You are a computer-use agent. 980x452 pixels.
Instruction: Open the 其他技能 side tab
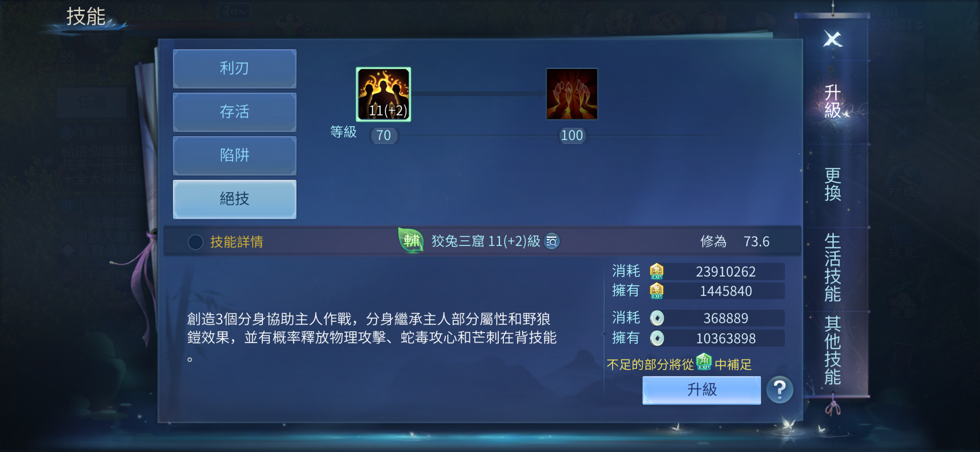832,350
